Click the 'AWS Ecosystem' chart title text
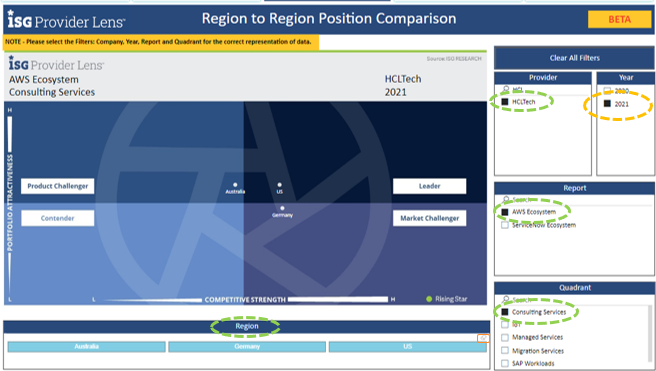Image resolution: width=656 pixels, height=371 pixels. tap(44, 79)
